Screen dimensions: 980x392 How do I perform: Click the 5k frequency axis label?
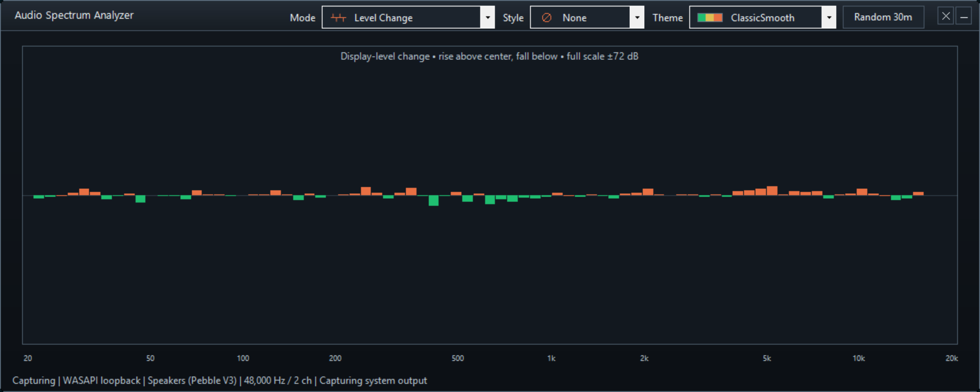[767, 358]
